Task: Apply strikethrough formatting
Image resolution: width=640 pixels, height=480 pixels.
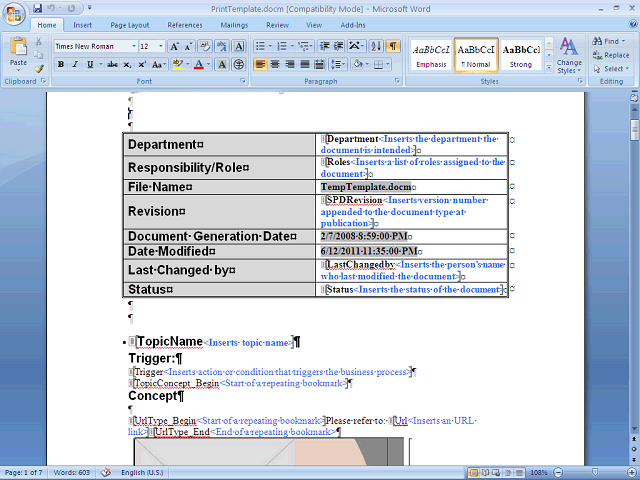Action: click(x=112, y=64)
